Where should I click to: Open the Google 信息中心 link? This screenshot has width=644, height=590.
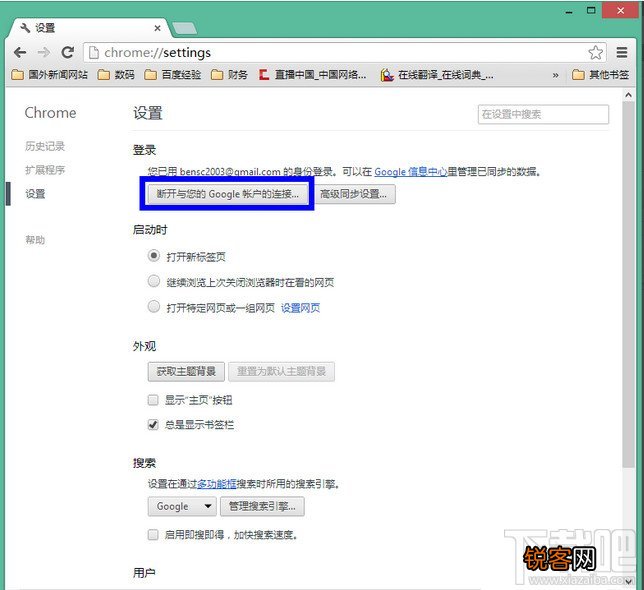coord(410,172)
